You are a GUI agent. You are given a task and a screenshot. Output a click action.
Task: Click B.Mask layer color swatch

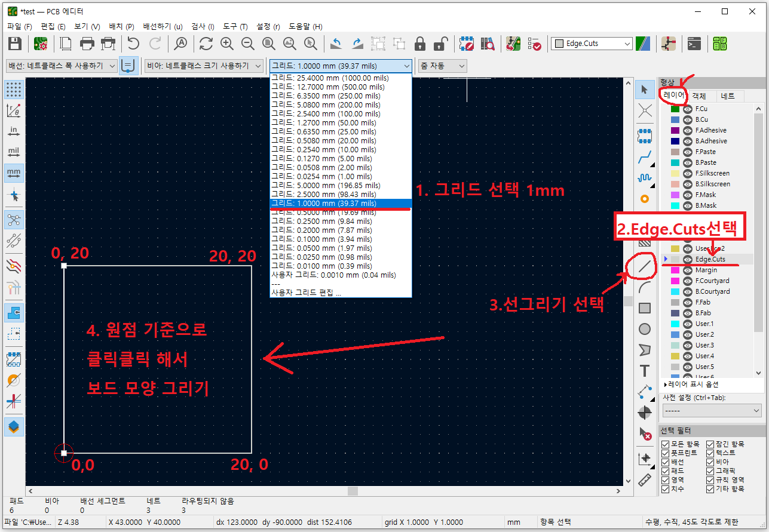675,205
